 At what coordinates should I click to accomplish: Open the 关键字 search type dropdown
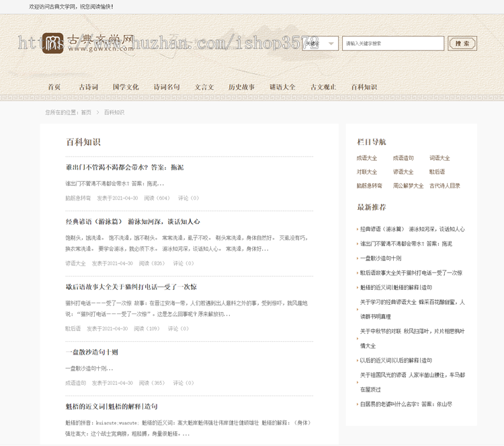pyautogui.click(x=320, y=44)
